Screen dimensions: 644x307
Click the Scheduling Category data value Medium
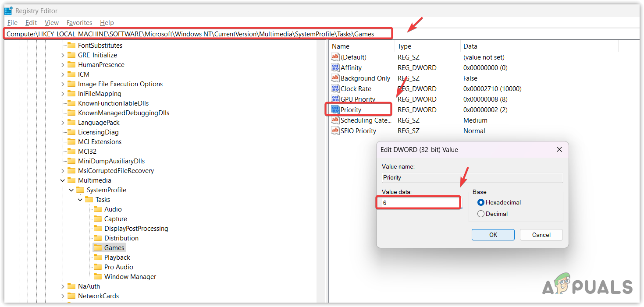[x=475, y=120]
